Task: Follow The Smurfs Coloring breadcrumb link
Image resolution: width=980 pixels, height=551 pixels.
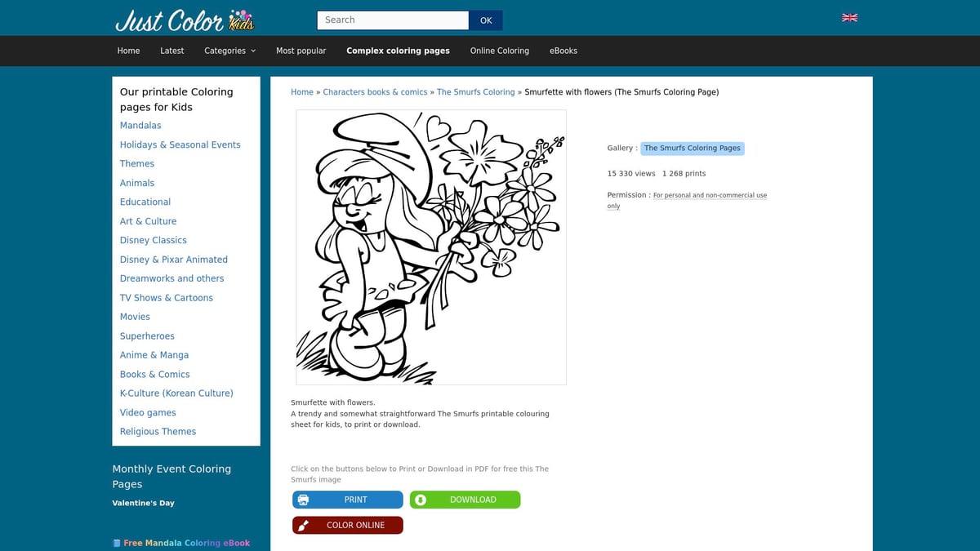Action: (x=476, y=91)
